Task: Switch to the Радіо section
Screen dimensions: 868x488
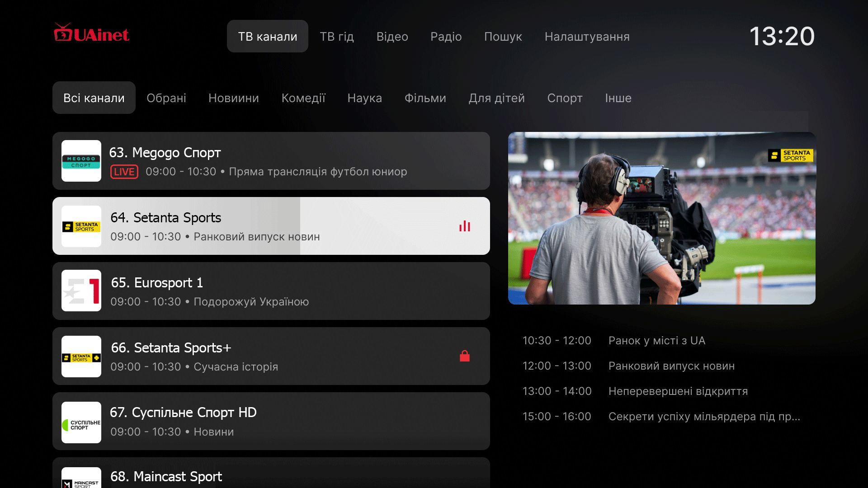Action: point(446,37)
